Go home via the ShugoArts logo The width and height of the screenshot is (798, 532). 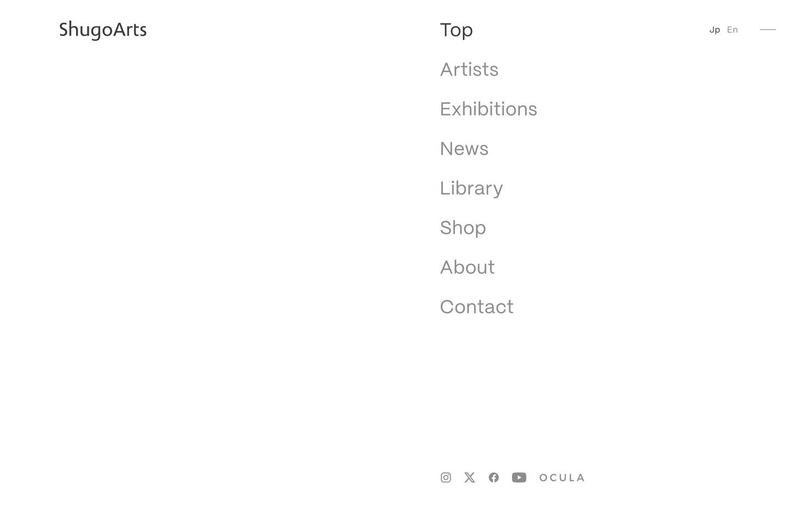click(x=103, y=30)
